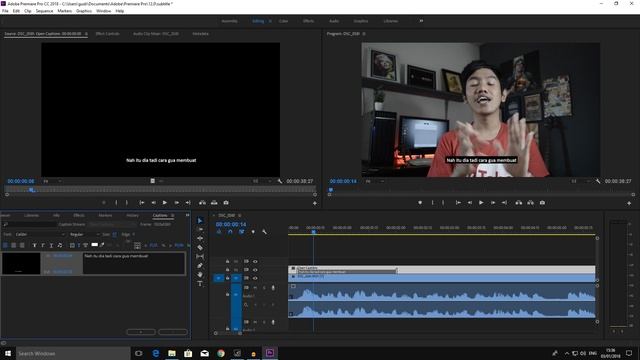This screenshot has height=360, width=640.
Task: Select the Hand tool
Action: click(200, 275)
